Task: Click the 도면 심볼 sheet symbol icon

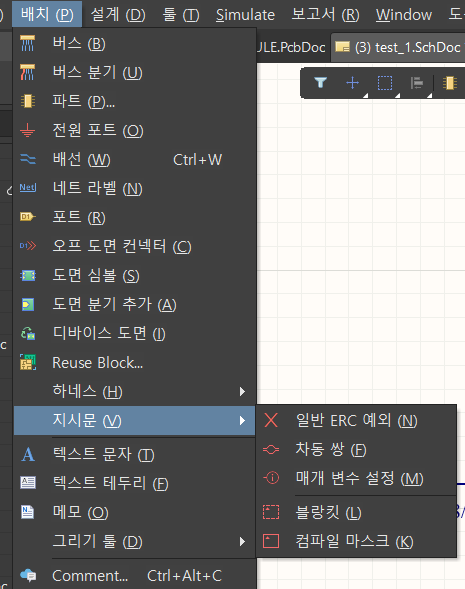Action: pos(27,275)
